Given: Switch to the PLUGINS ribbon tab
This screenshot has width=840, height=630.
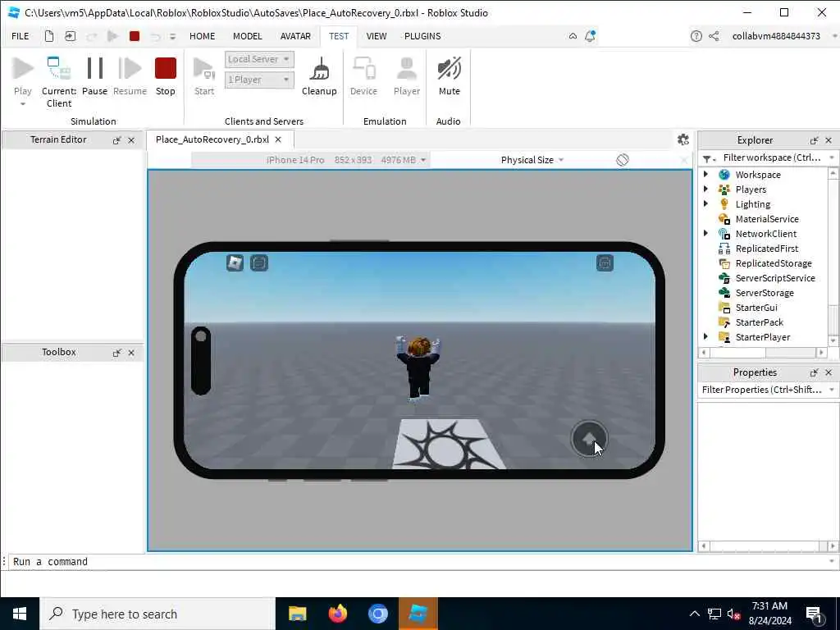Looking at the screenshot, I should pyautogui.click(x=422, y=36).
